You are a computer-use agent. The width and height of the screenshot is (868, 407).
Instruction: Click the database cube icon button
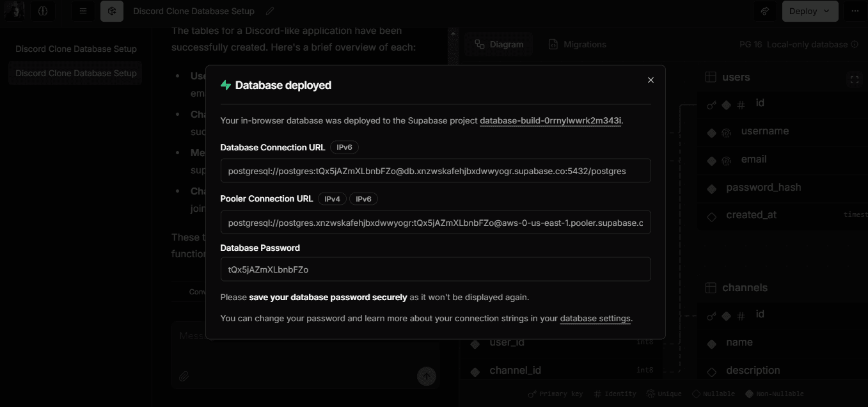click(x=112, y=11)
